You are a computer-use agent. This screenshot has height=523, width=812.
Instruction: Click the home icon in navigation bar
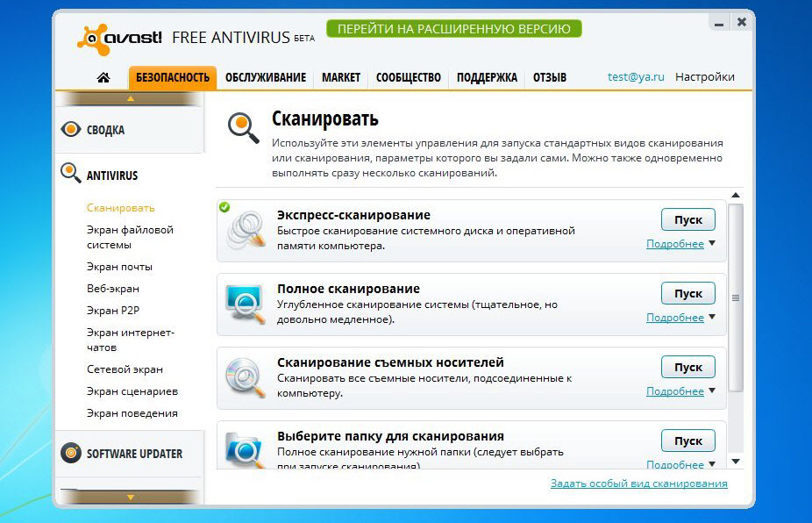(x=103, y=78)
